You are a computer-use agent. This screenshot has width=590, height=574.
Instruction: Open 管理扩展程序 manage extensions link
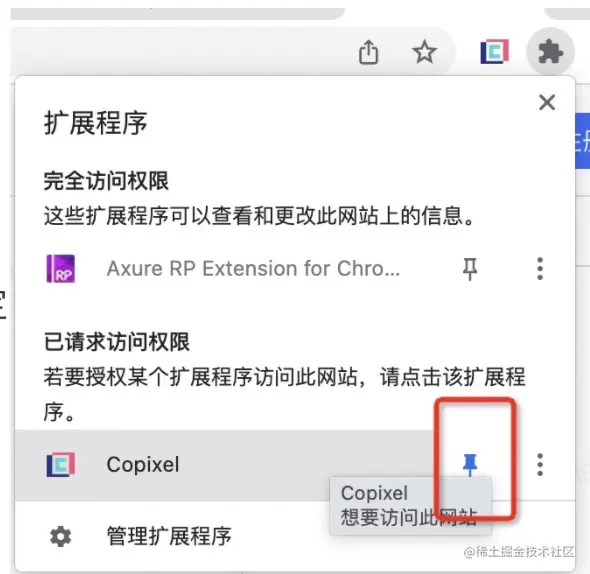pyautogui.click(x=169, y=536)
